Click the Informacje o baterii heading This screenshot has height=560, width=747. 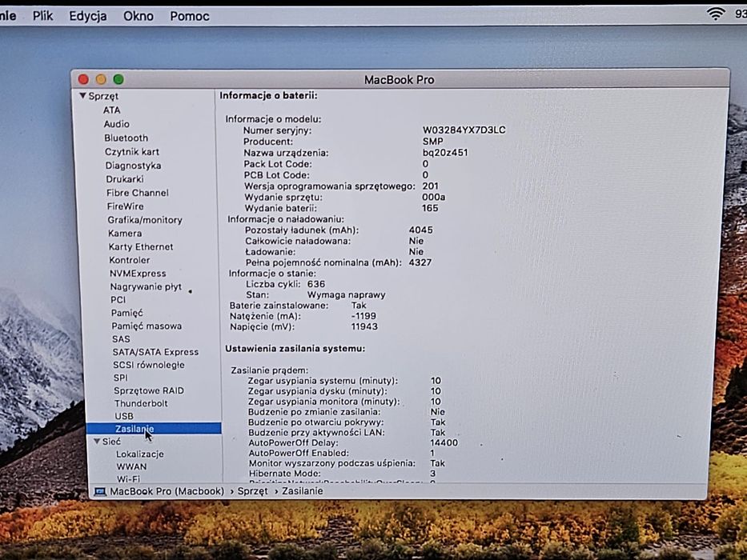pyautogui.click(x=268, y=95)
